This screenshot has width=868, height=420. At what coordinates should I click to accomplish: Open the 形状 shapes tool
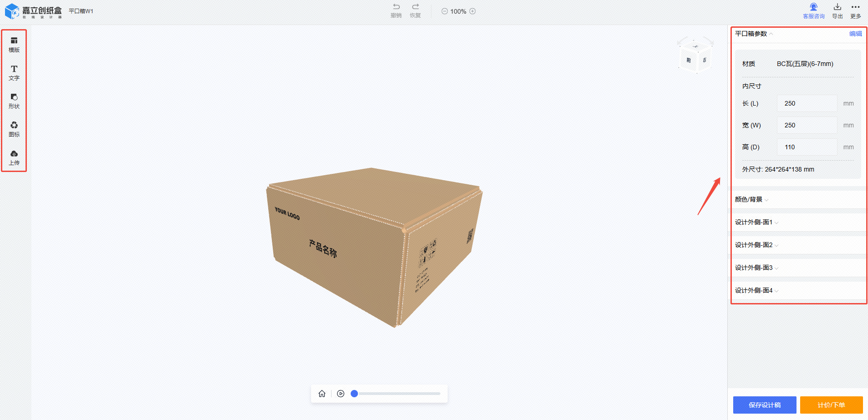(14, 101)
